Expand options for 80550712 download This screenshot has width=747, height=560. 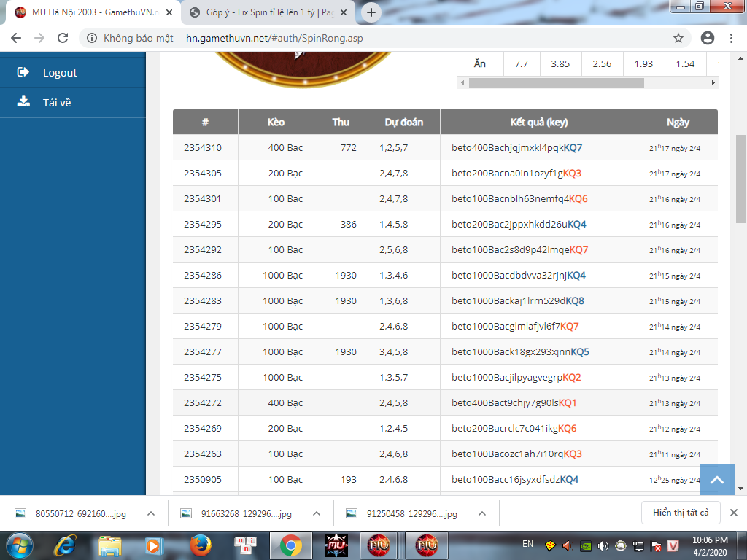tap(151, 513)
